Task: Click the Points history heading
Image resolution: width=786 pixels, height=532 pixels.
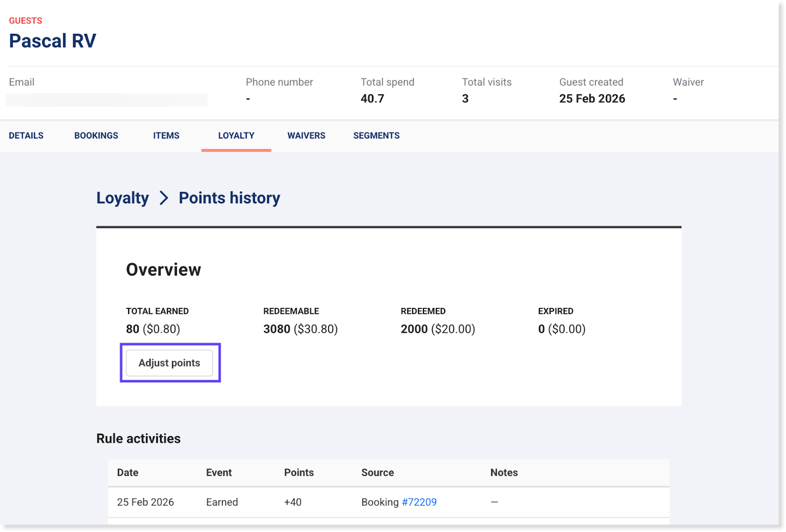Action: tap(229, 198)
